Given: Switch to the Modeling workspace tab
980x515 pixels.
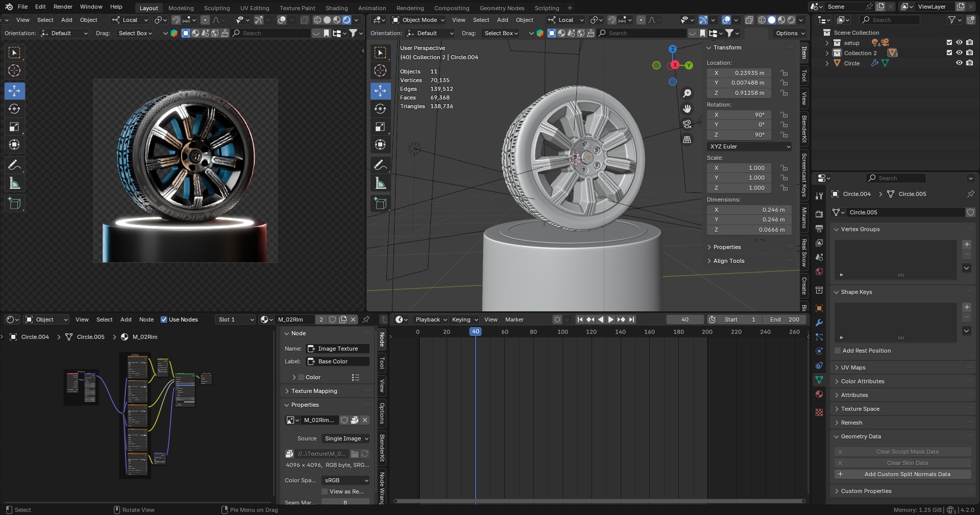Looking at the screenshot, I should point(181,8).
